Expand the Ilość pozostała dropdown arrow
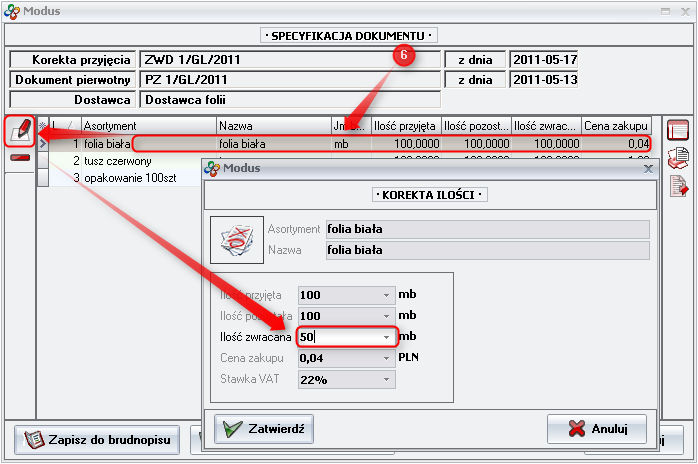 (x=386, y=316)
